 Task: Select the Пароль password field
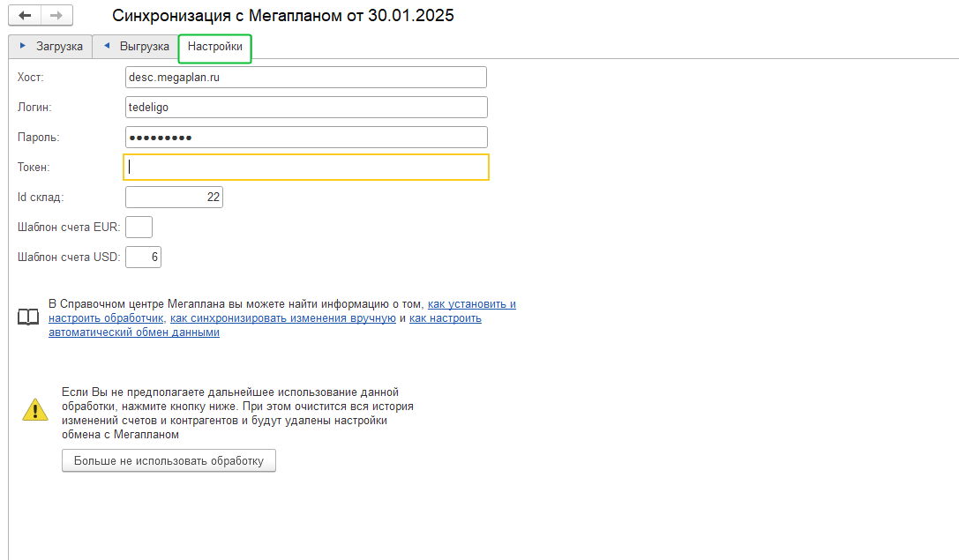click(306, 138)
